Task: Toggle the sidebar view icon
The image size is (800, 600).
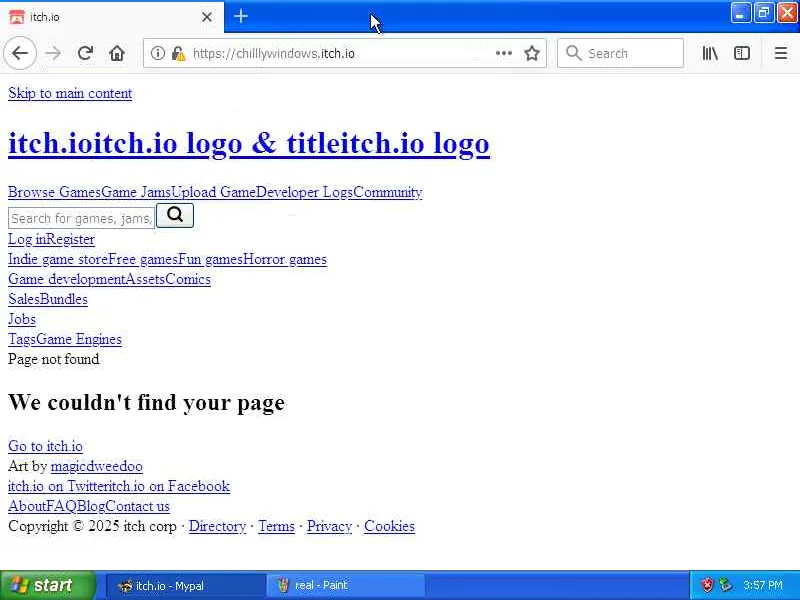Action: pyautogui.click(x=741, y=53)
